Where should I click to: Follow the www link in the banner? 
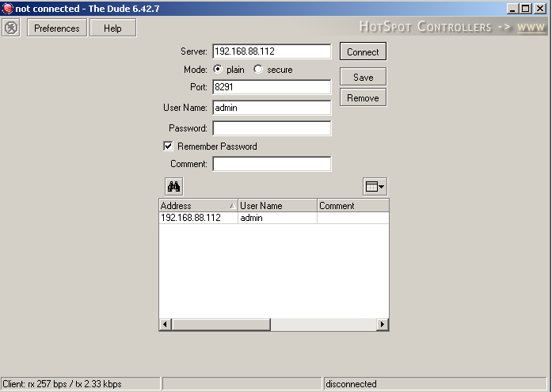coord(531,27)
